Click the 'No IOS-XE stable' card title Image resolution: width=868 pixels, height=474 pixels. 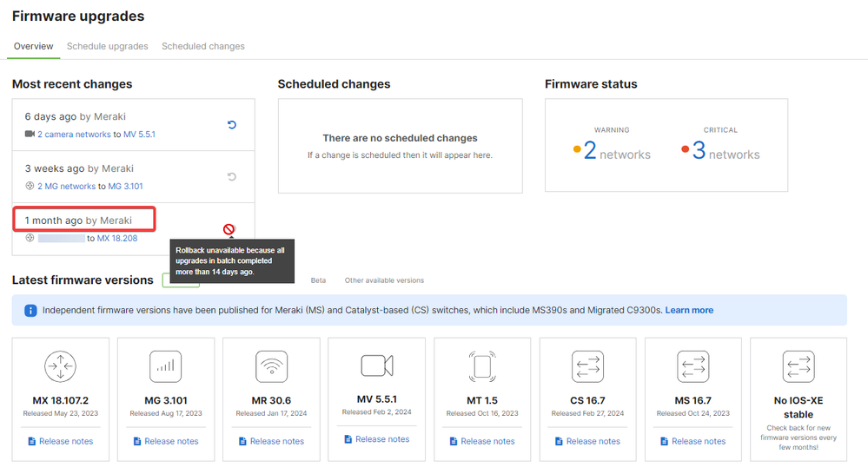pyautogui.click(x=798, y=408)
